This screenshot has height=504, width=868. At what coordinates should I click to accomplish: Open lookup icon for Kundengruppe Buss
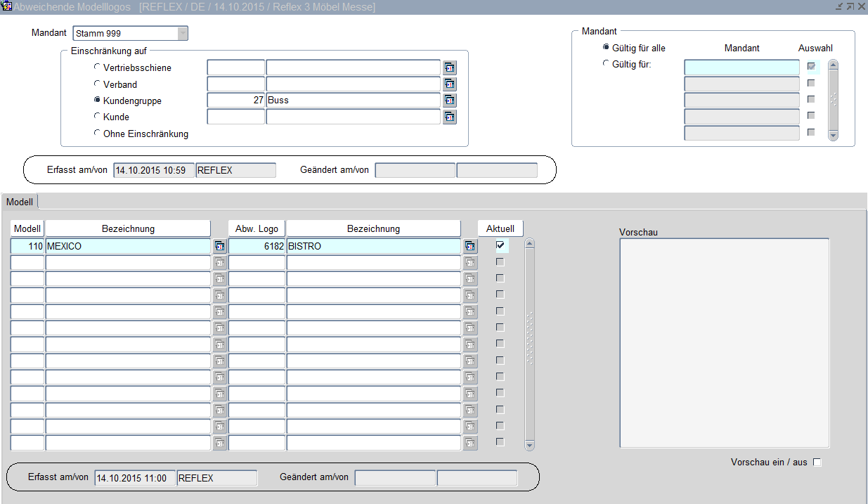click(450, 101)
